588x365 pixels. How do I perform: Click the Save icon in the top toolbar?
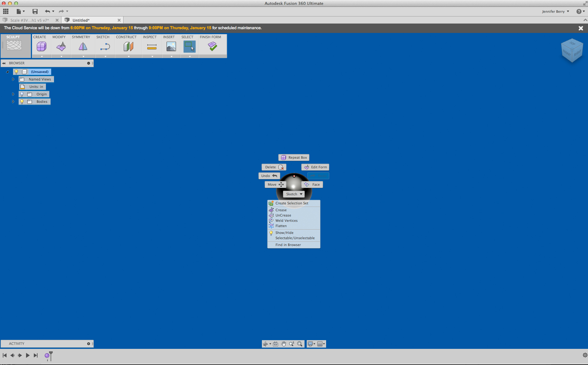35,11
